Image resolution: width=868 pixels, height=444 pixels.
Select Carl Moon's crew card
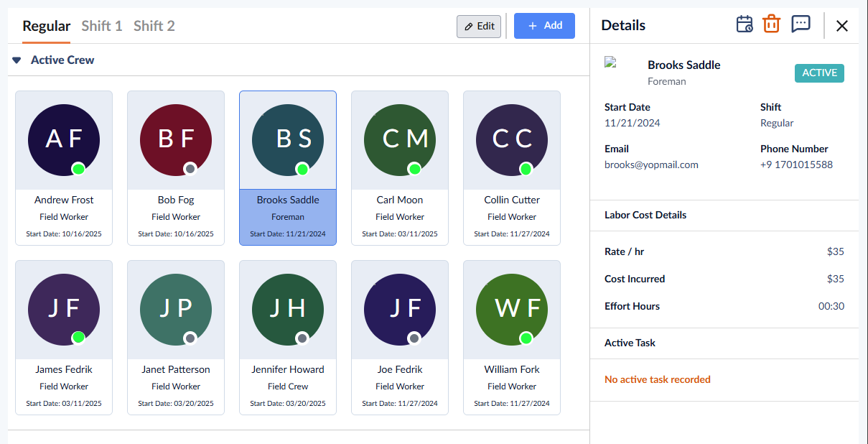[400, 168]
